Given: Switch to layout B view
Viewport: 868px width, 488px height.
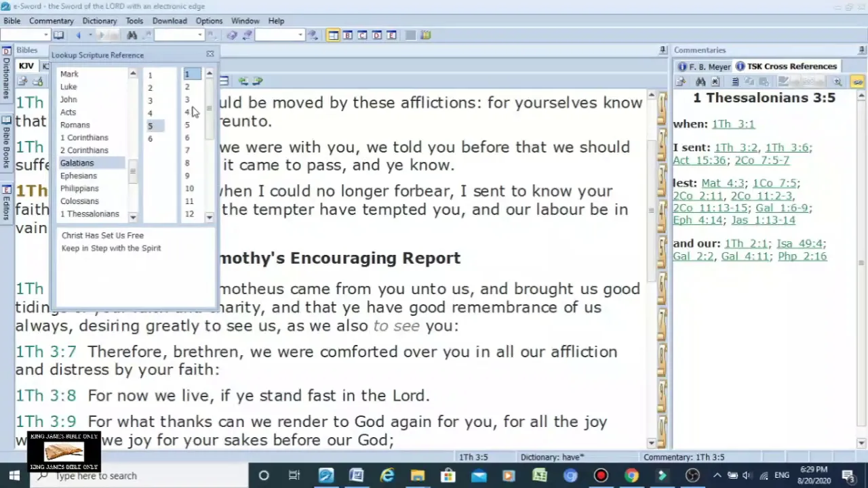Looking at the screenshot, I should click(x=348, y=35).
